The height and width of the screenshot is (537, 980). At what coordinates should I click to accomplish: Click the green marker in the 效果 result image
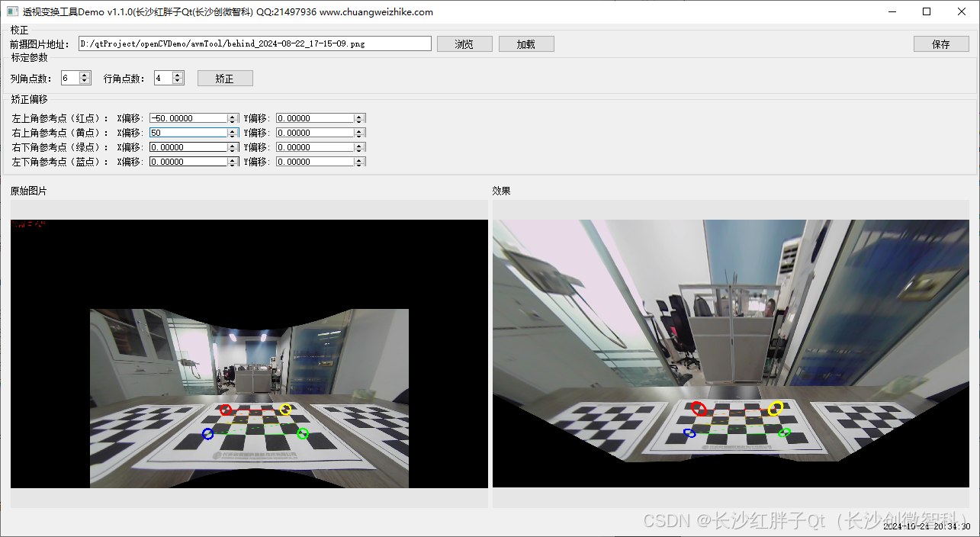pos(785,432)
